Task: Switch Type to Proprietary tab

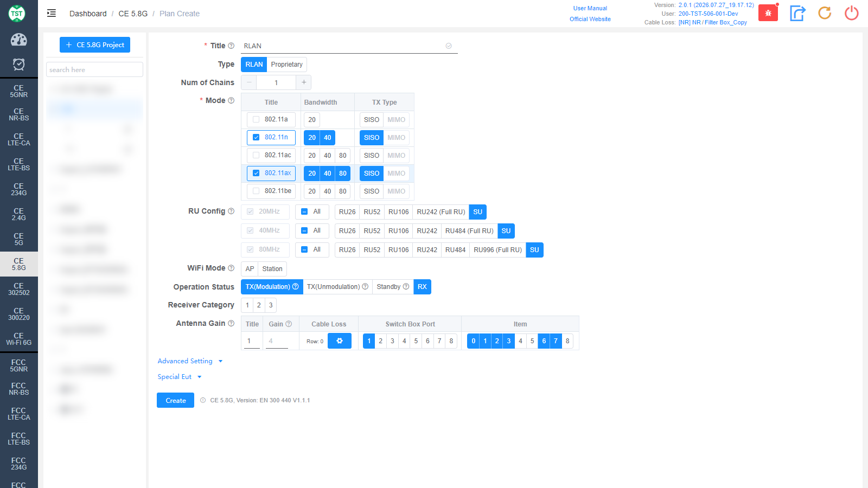Action: 287,65
